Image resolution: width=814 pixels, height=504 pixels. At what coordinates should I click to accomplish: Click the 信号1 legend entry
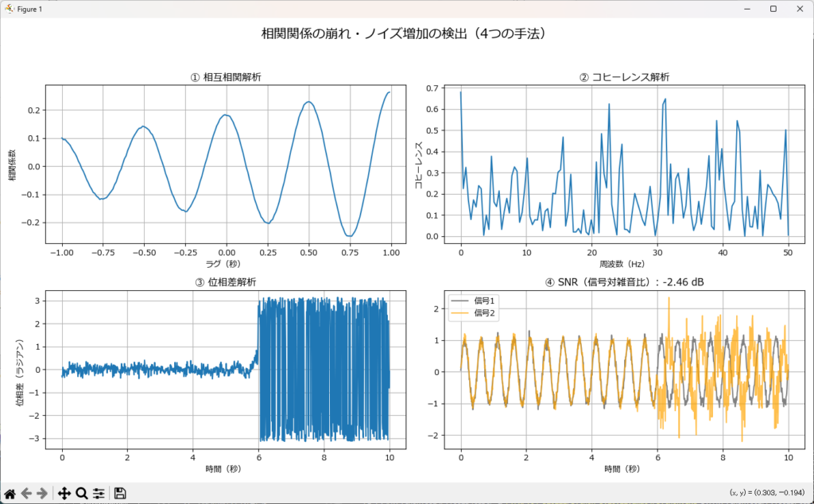click(483, 300)
